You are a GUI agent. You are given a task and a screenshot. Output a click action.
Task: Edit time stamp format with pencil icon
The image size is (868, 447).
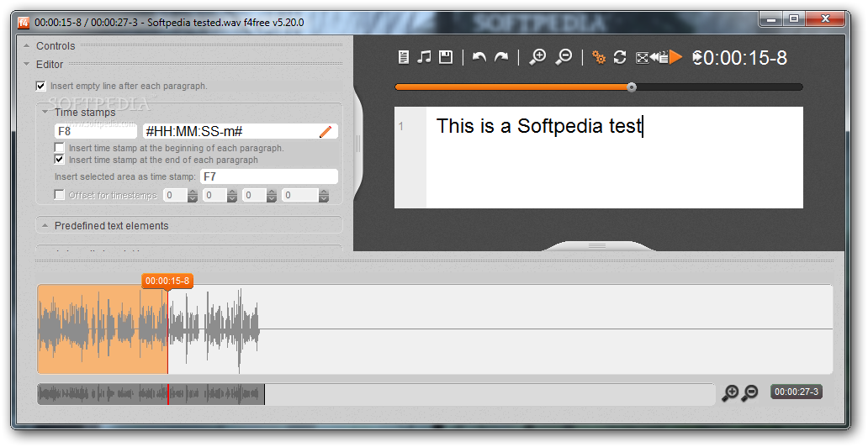pos(325,131)
